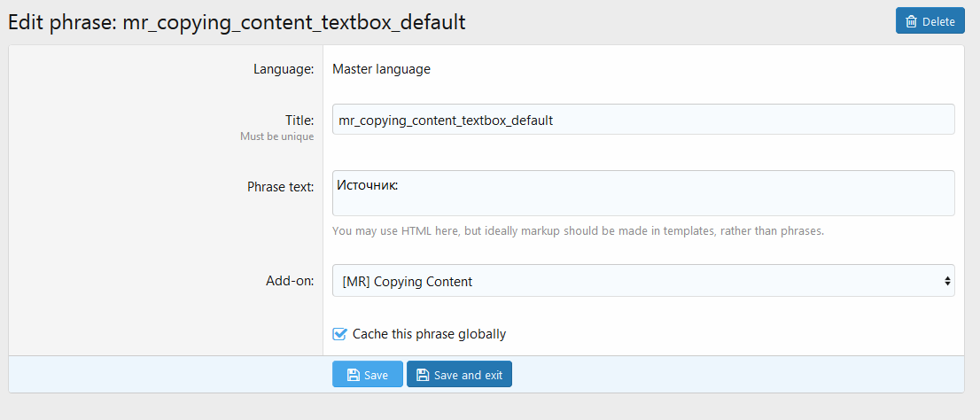Click the 'Add-on:' field label
The width and height of the screenshot is (980, 420).
[x=290, y=281]
